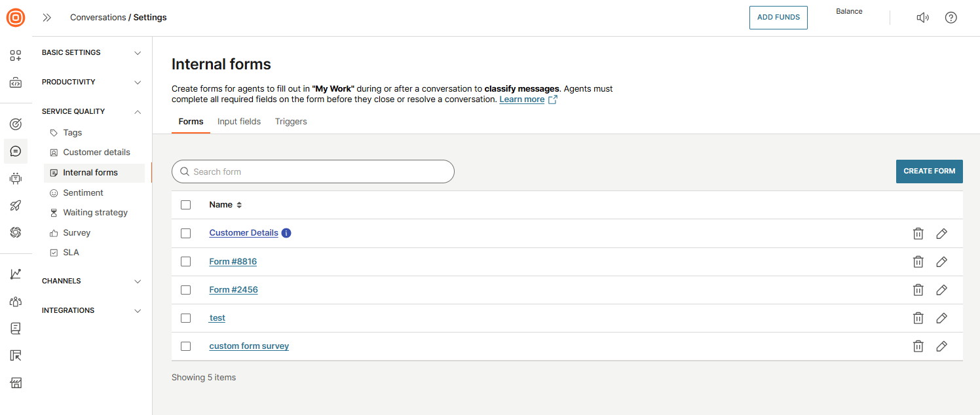Click the rocket icon in left sidebar
This screenshot has height=415, width=980.
coord(16,206)
